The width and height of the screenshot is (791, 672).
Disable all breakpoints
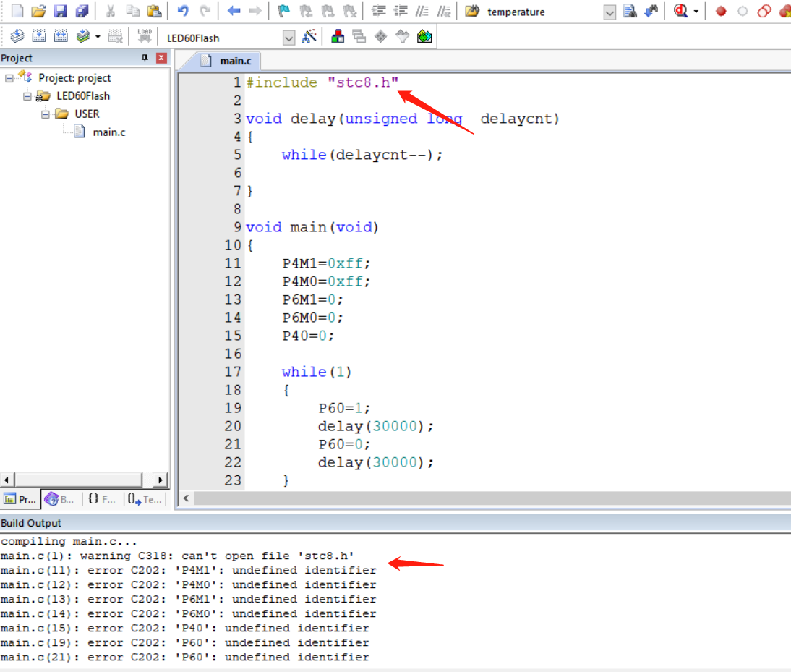point(764,11)
